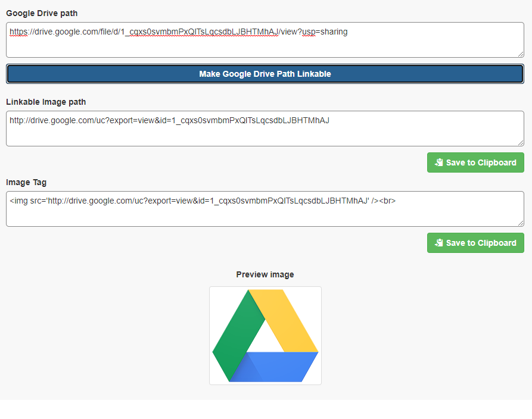Select the Linkable Image path text area
This screenshot has height=419, width=532.
265,129
